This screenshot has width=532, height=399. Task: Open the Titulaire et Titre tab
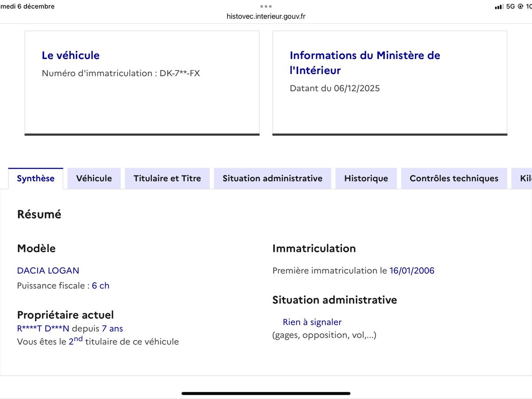[x=167, y=178]
